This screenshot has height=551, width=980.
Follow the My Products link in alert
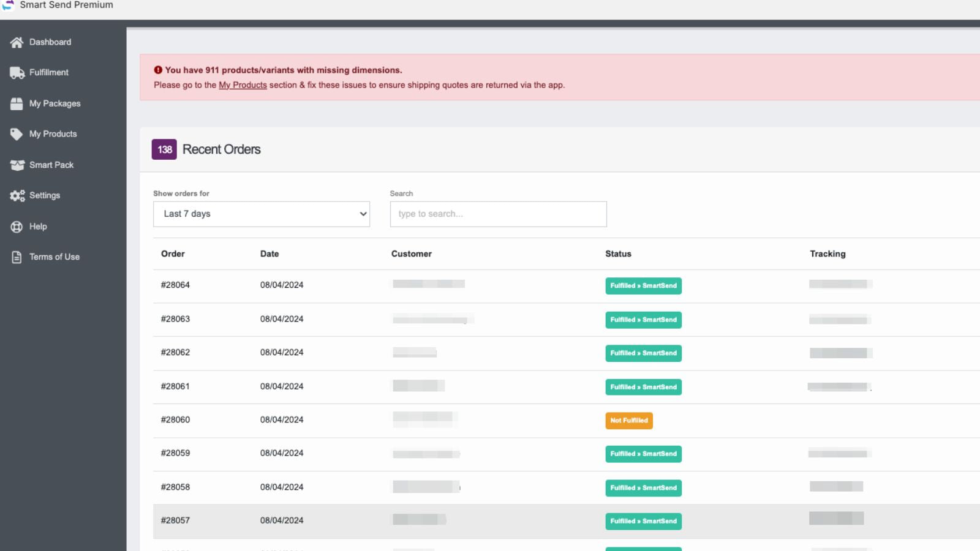coord(243,85)
